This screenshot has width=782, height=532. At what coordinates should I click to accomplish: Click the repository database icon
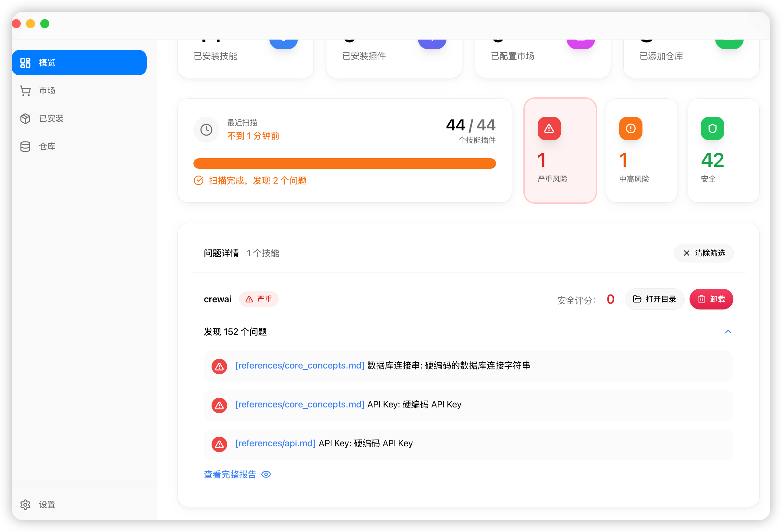(x=25, y=146)
